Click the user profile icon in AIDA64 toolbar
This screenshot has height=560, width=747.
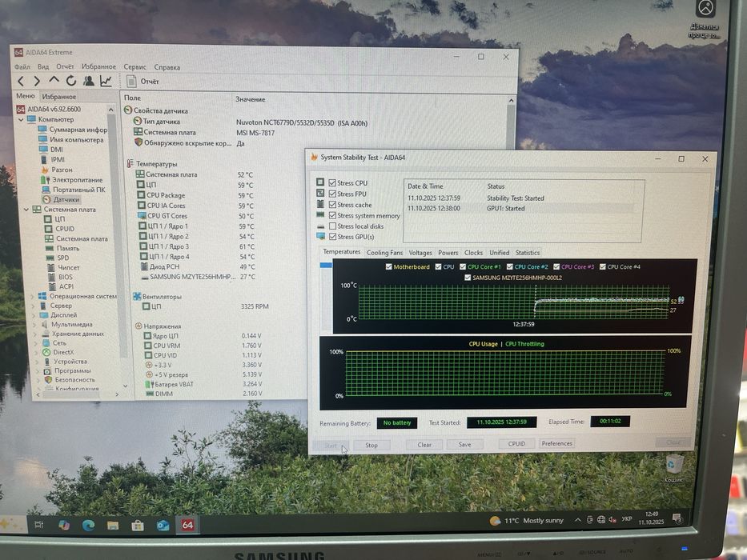coord(89,81)
